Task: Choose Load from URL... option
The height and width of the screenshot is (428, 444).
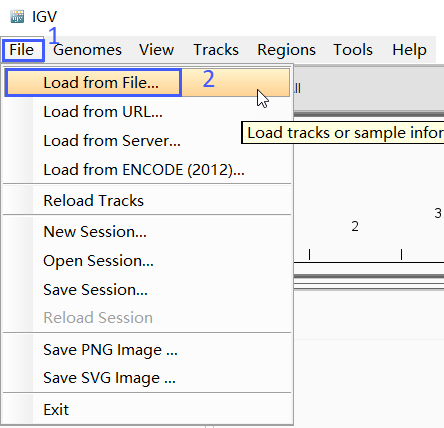Action: pos(147,112)
